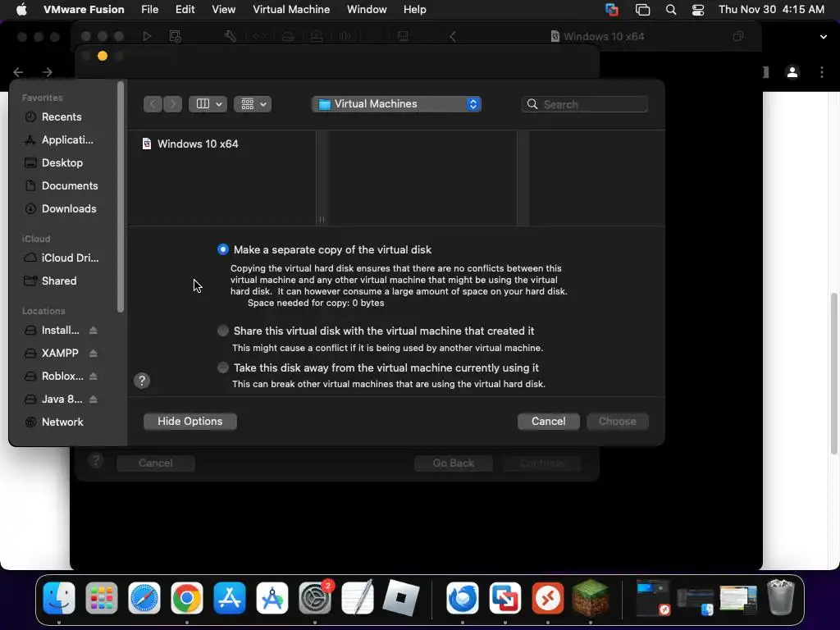Click the Search field in file dialog

pyautogui.click(x=584, y=104)
